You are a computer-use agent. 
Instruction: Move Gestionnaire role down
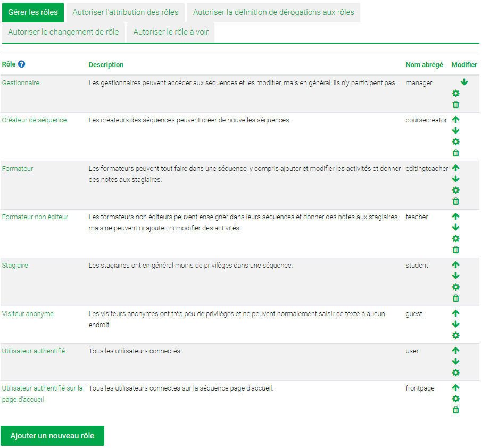[464, 82]
